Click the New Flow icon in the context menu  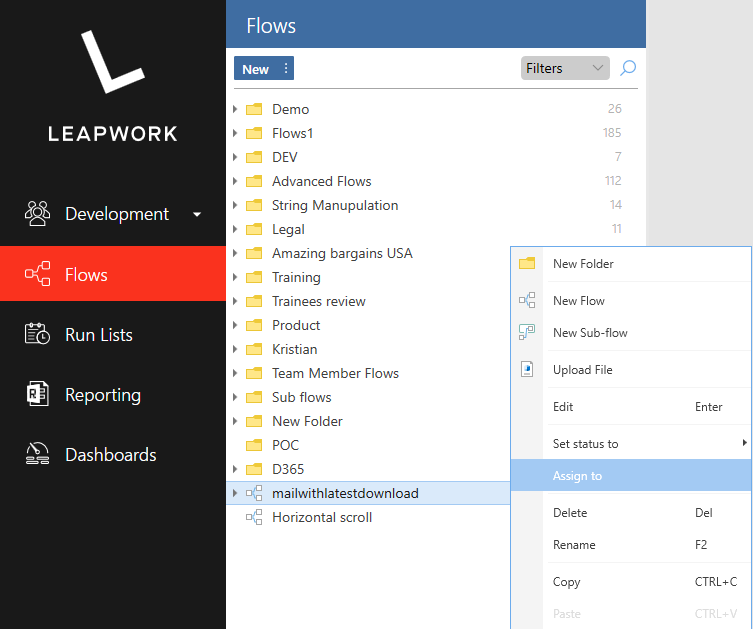tap(527, 300)
